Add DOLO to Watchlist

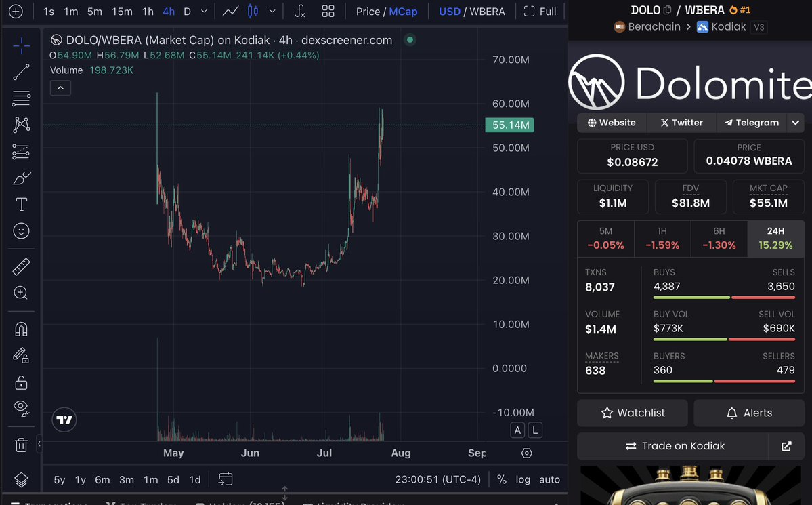click(633, 413)
